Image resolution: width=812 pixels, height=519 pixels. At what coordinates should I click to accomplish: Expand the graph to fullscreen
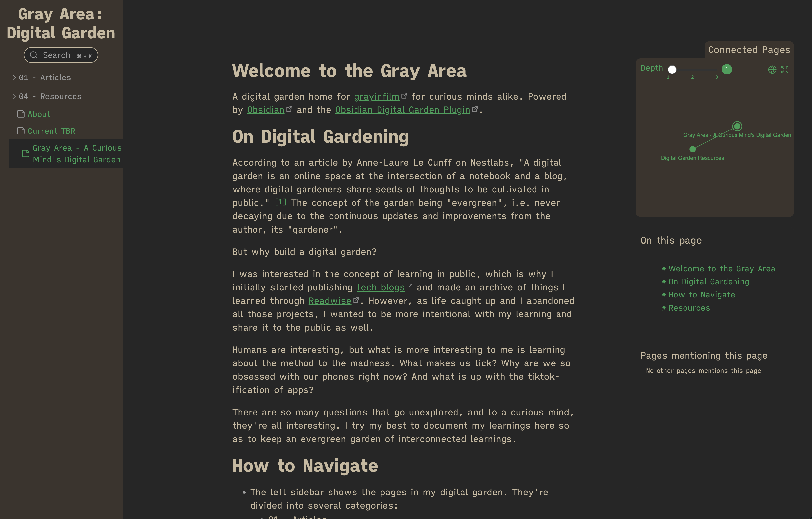[x=785, y=70]
